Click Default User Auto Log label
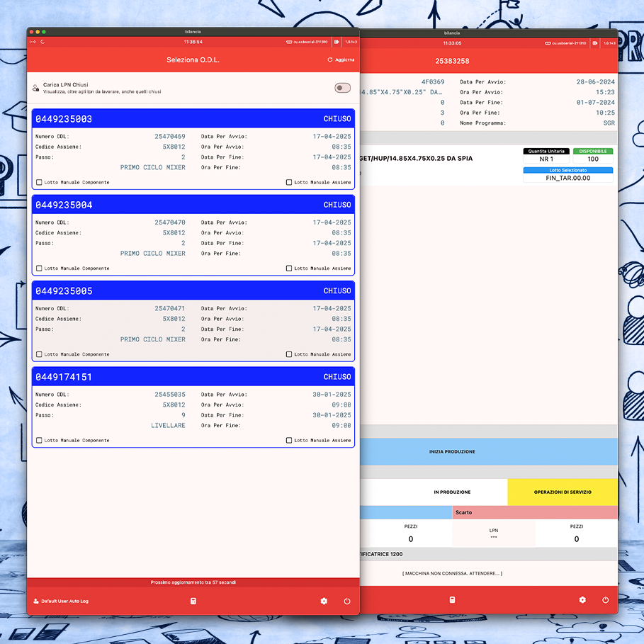 click(65, 601)
